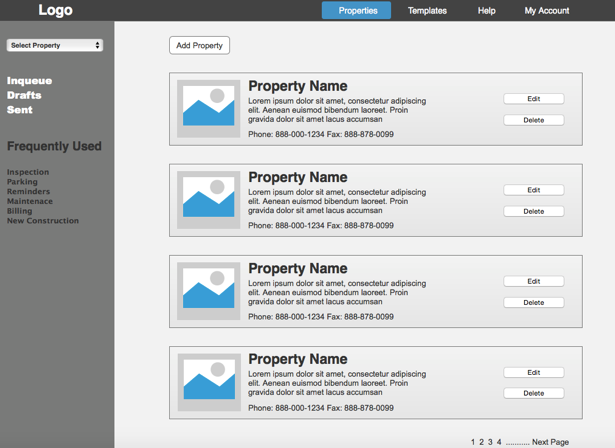Click the first property's image thumbnail
The width and height of the screenshot is (615, 448).
click(209, 109)
